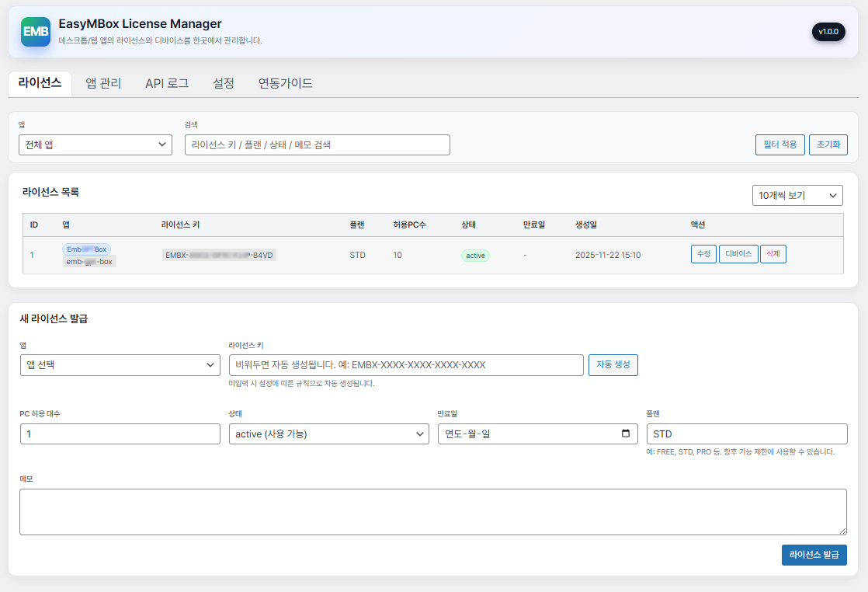Open the 앱 선택 dropdown for new licenses
Viewport: 868px width, 592px height.
click(x=120, y=364)
